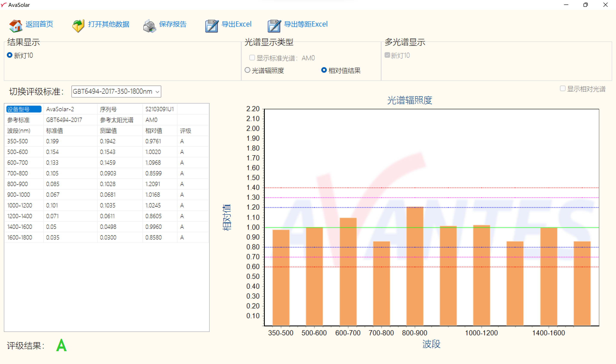Enable the 显示相对光谱 checkbox
Viewport: 616px width, 364px height.
(563, 88)
